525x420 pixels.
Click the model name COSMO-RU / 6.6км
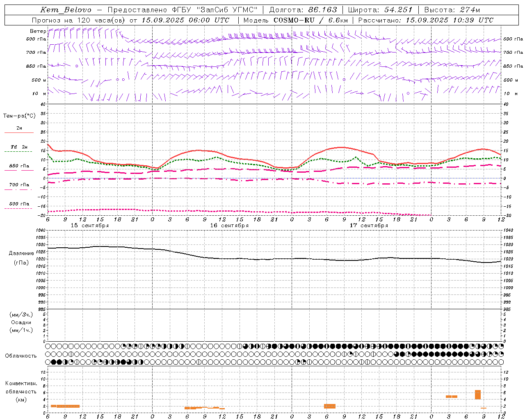311,20
